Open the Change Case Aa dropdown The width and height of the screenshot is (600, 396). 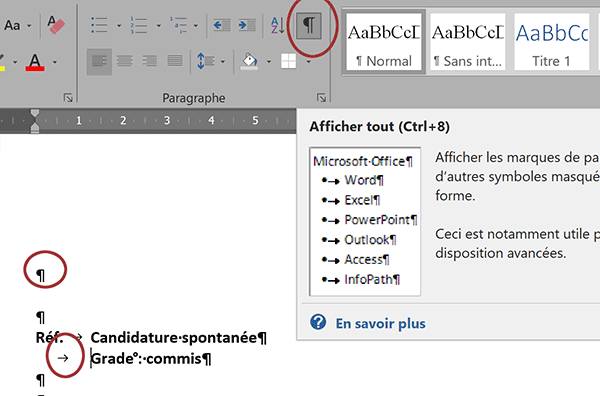tap(17, 26)
